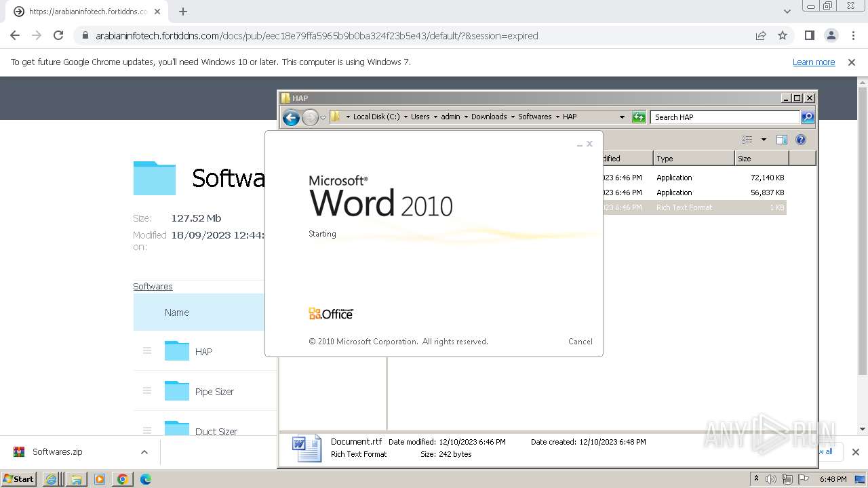This screenshot has width=868, height=488.
Task: Select Users in the Explorer breadcrumb path
Action: (x=420, y=117)
